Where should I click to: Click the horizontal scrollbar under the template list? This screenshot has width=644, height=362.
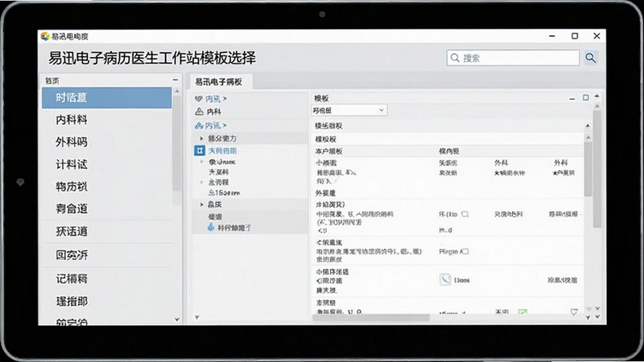click(371, 317)
